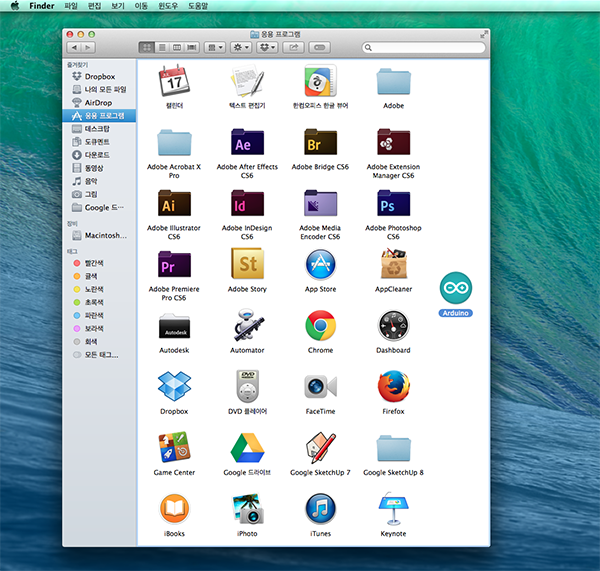
Task: Select the Adobe Story app icon
Action: [x=247, y=264]
